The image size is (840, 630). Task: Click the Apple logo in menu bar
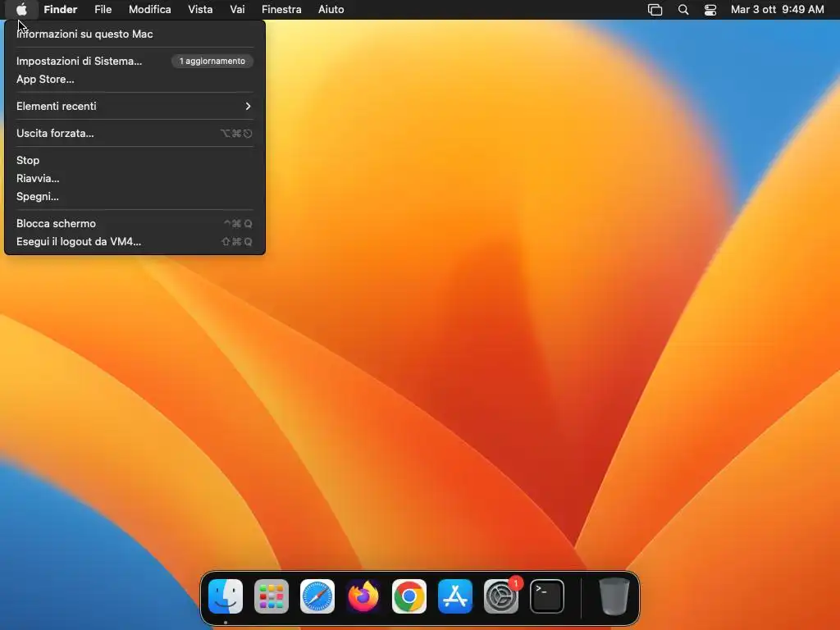[21, 9]
